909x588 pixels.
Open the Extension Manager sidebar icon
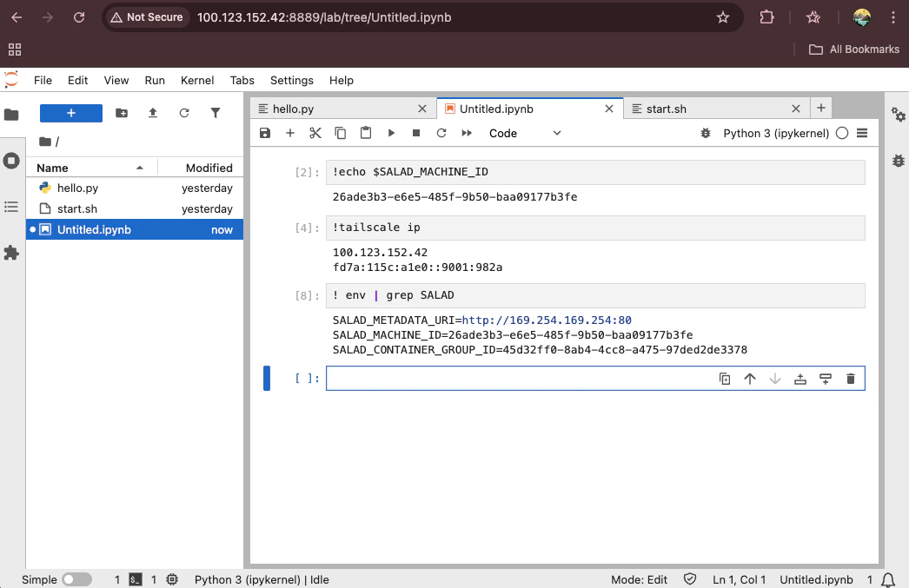pyautogui.click(x=11, y=253)
